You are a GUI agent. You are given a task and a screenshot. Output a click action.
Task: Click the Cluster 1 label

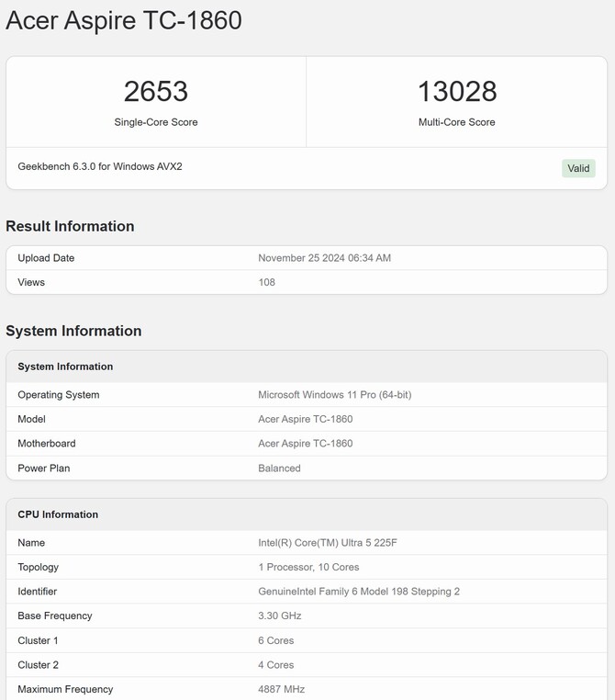pyautogui.click(x=38, y=640)
